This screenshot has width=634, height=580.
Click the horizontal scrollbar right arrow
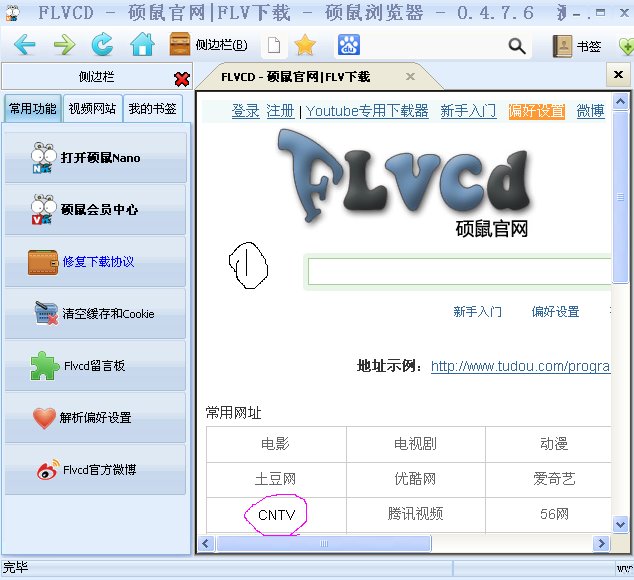[601, 543]
